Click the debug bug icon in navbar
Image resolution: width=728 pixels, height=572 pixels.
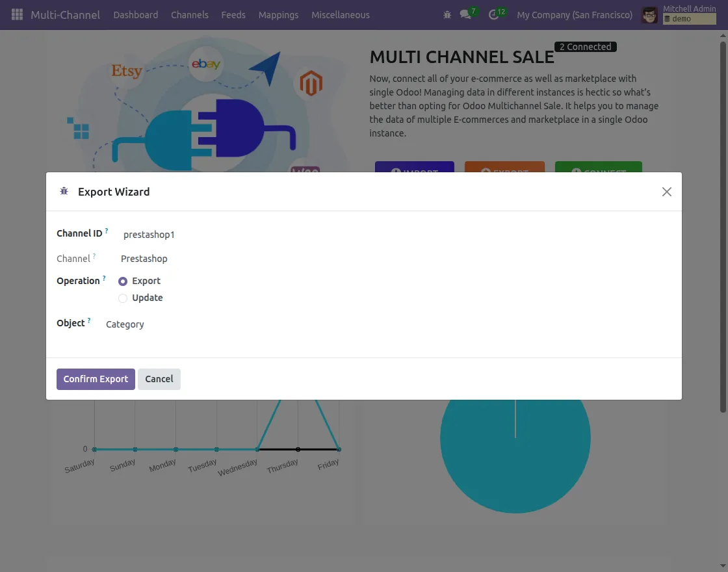pos(447,15)
